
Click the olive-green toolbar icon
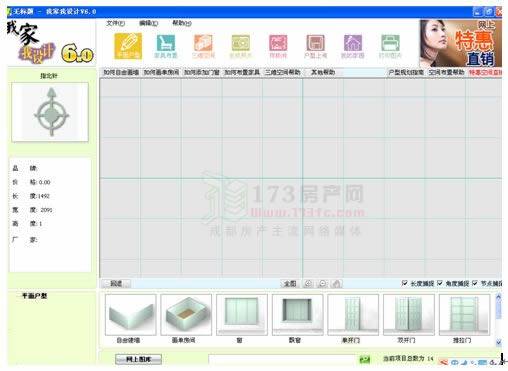[241, 46]
